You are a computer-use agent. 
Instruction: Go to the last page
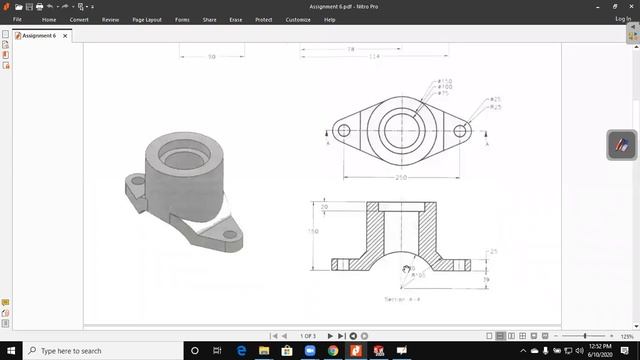click(x=342, y=336)
